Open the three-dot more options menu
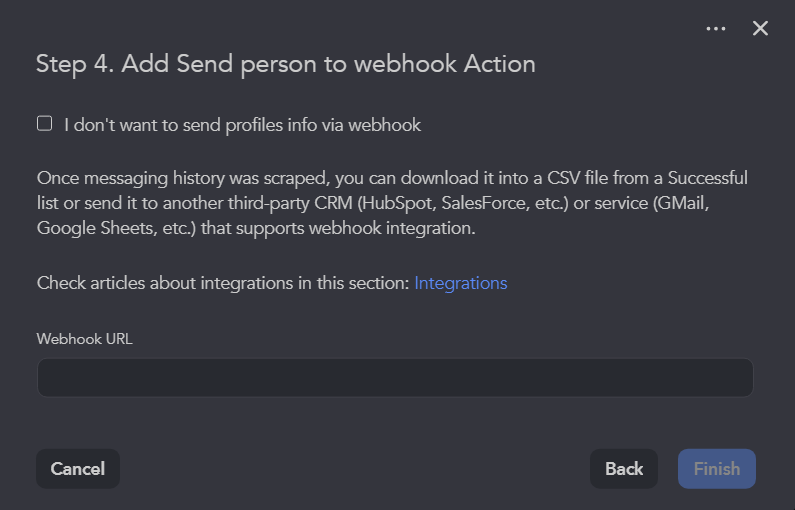 point(716,29)
